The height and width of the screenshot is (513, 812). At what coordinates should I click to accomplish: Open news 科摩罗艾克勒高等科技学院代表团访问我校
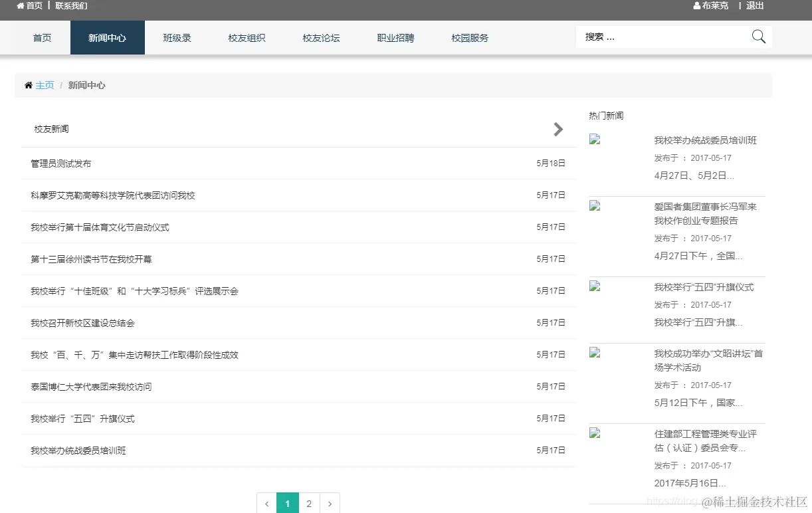[113, 195]
